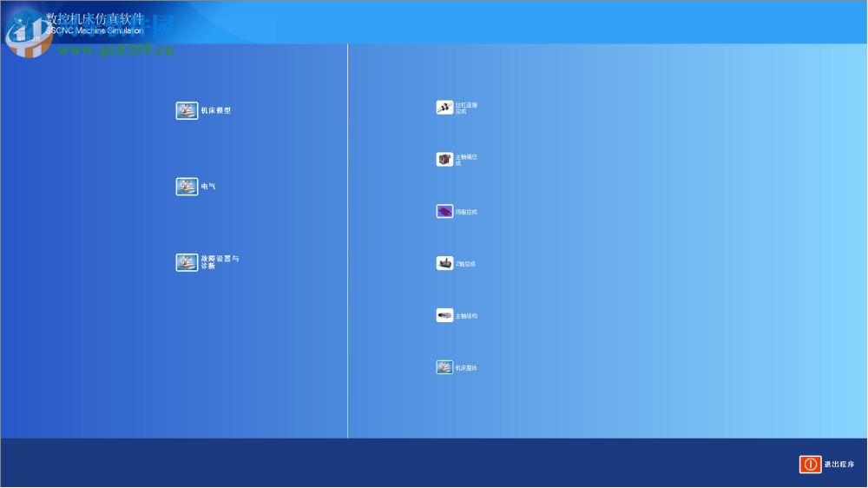This screenshot has height=488, width=868.
Task: Open the 丝杠连接总成 lead screw icon
Action: tap(444, 108)
